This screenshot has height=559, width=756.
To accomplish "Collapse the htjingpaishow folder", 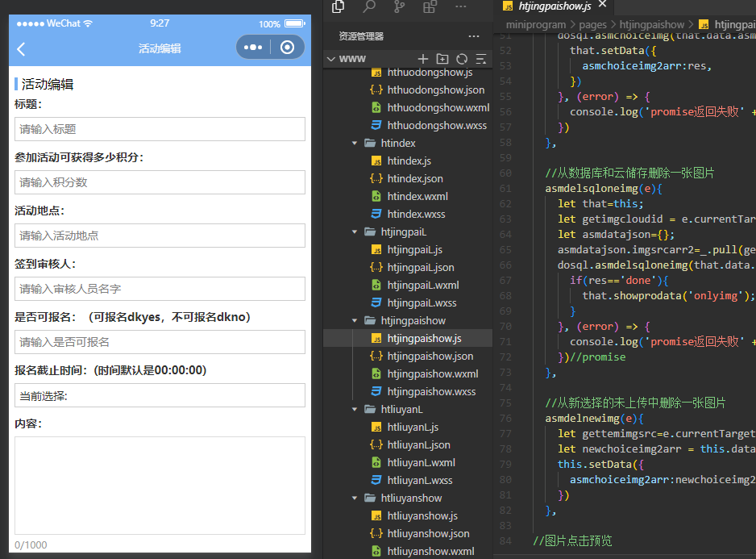I will 355,321.
